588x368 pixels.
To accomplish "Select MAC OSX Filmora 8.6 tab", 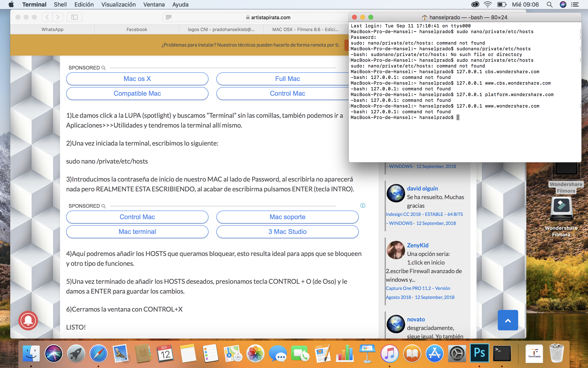I will click(x=305, y=29).
